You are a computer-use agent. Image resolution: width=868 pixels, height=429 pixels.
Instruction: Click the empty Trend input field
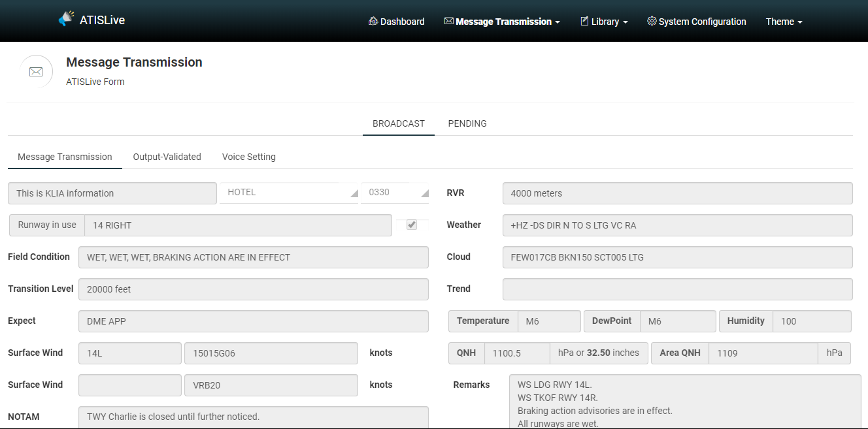tap(677, 289)
